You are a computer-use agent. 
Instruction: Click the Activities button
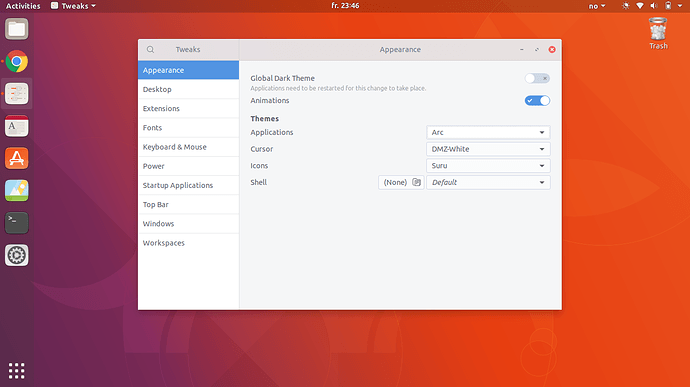click(23, 6)
